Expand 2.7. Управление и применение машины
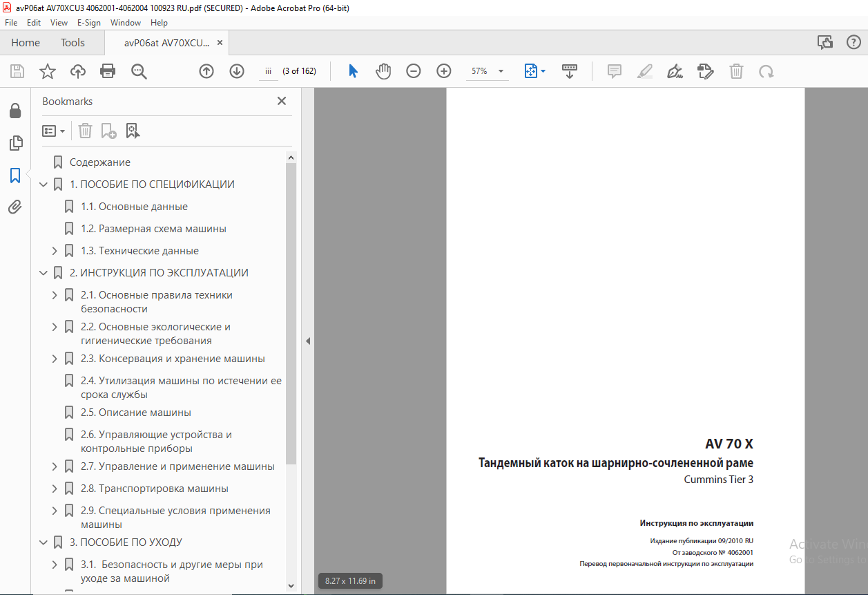This screenshot has height=595, width=868. (55, 466)
